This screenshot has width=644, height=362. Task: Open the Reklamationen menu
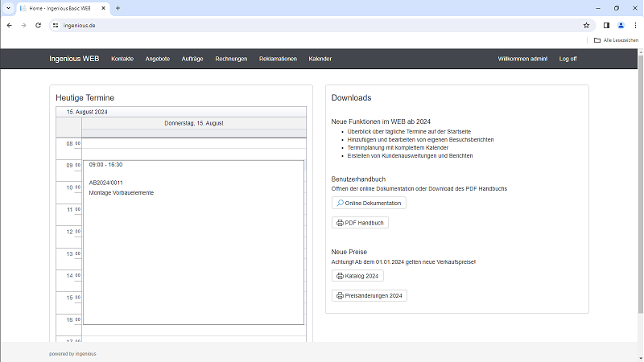click(x=278, y=59)
